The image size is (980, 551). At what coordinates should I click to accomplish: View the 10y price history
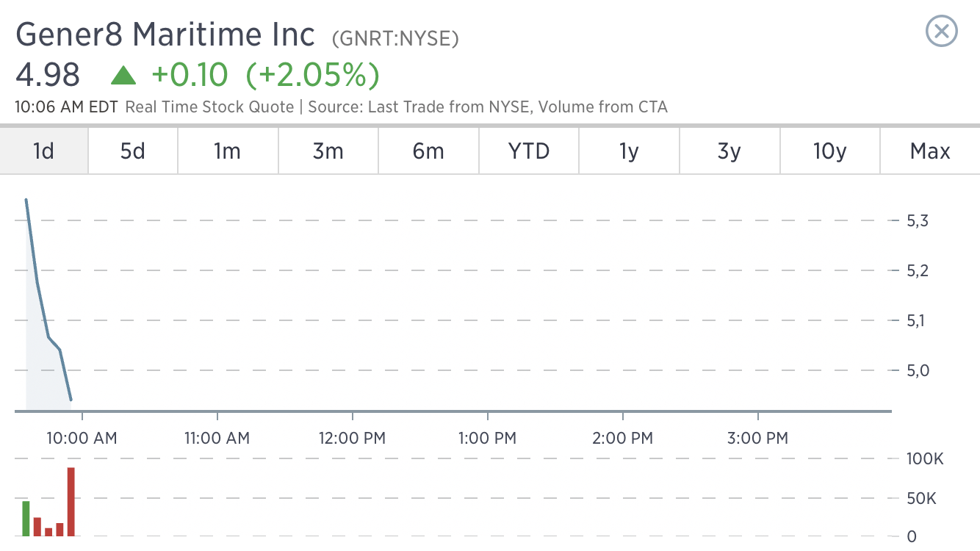pos(829,151)
